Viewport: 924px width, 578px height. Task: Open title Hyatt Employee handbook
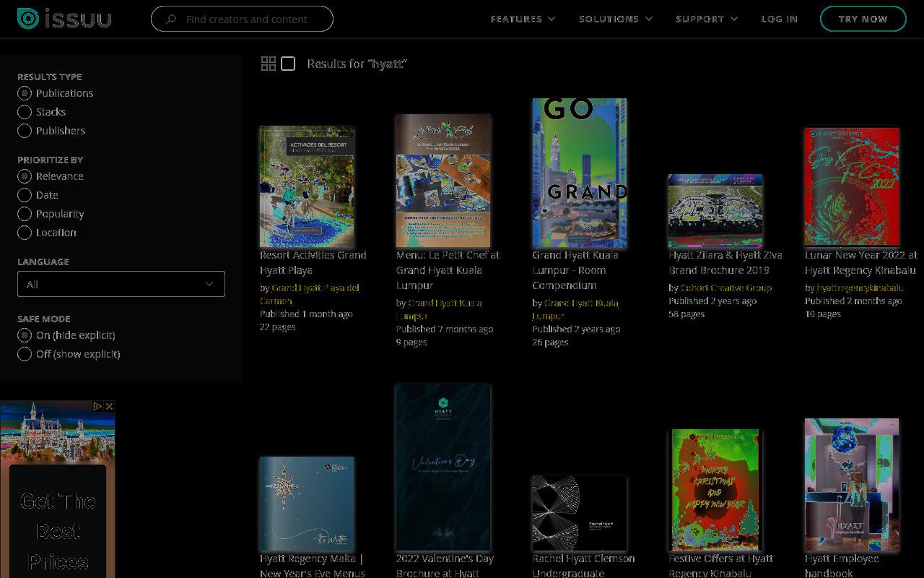tap(842, 566)
